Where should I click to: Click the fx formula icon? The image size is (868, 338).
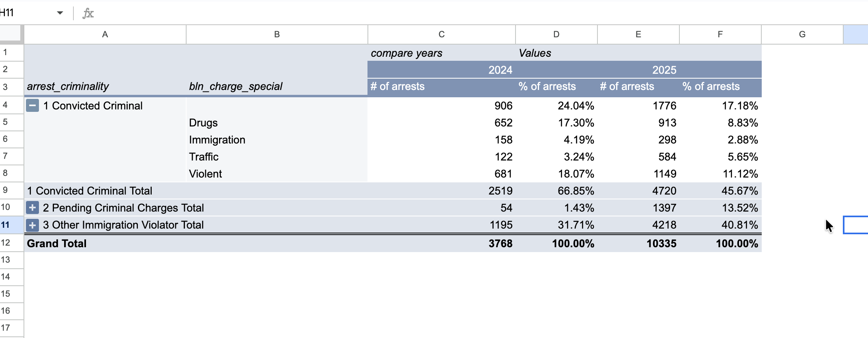(x=88, y=13)
